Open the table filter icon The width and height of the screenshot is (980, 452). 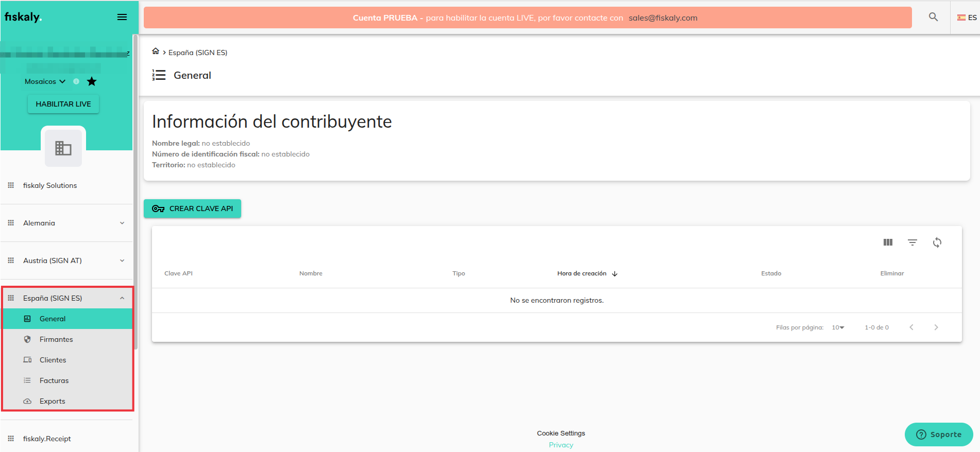tap(913, 242)
